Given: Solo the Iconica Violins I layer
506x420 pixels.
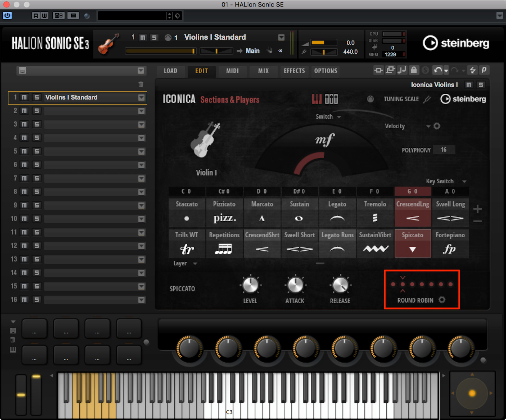Looking at the screenshot, I should 481,85.
